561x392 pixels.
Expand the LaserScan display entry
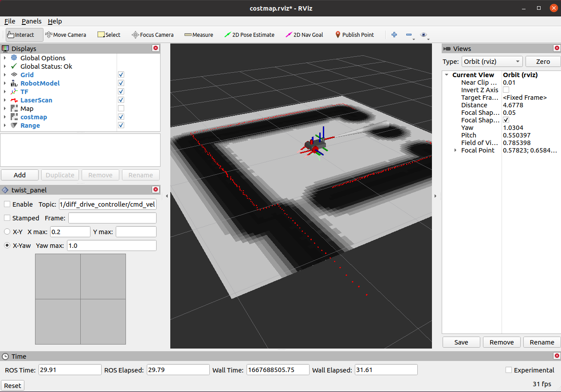coord(4,100)
